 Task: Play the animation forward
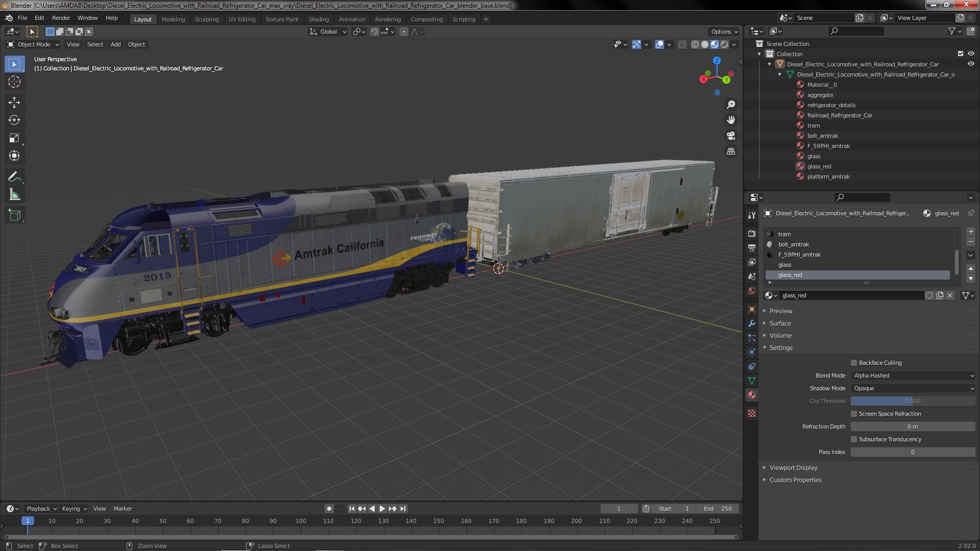pos(382,509)
